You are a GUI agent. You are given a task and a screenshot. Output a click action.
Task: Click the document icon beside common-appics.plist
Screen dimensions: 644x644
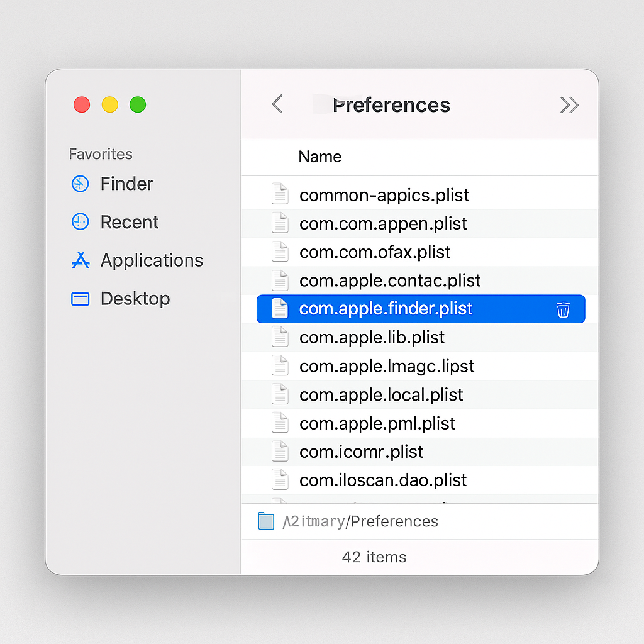click(x=280, y=194)
